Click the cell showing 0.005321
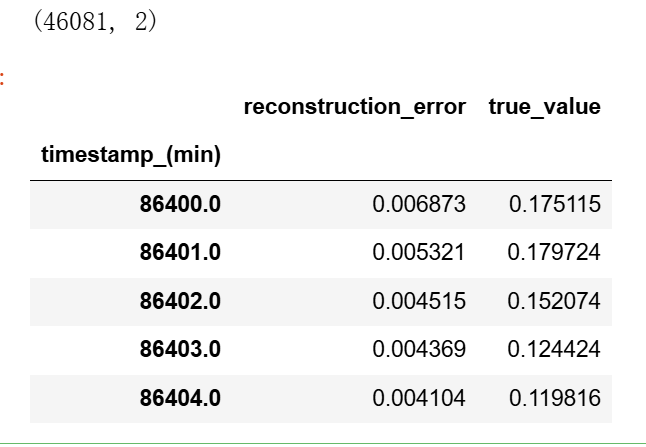 point(419,252)
